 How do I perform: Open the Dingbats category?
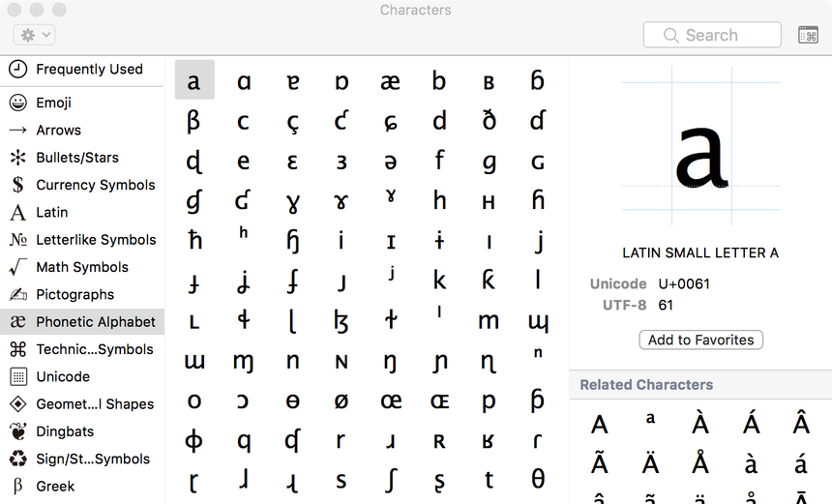coord(65,431)
